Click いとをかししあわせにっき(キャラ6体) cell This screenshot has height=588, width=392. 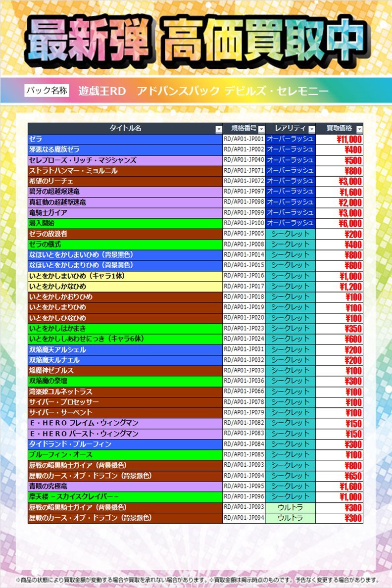click(125, 339)
